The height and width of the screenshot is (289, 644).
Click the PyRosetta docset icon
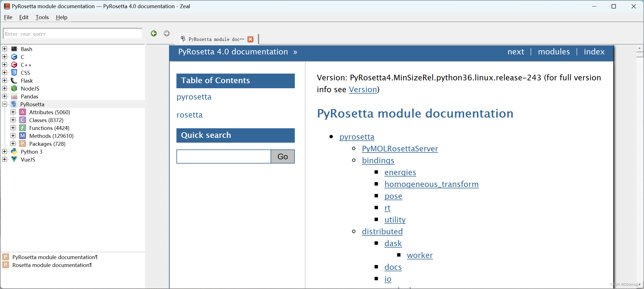point(14,104)
